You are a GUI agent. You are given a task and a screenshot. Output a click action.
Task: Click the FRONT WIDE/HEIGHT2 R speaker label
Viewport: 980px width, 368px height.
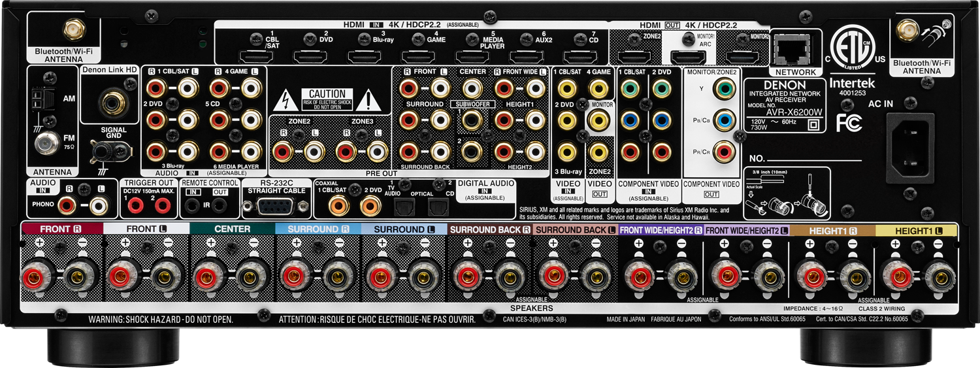pos(661,229)
